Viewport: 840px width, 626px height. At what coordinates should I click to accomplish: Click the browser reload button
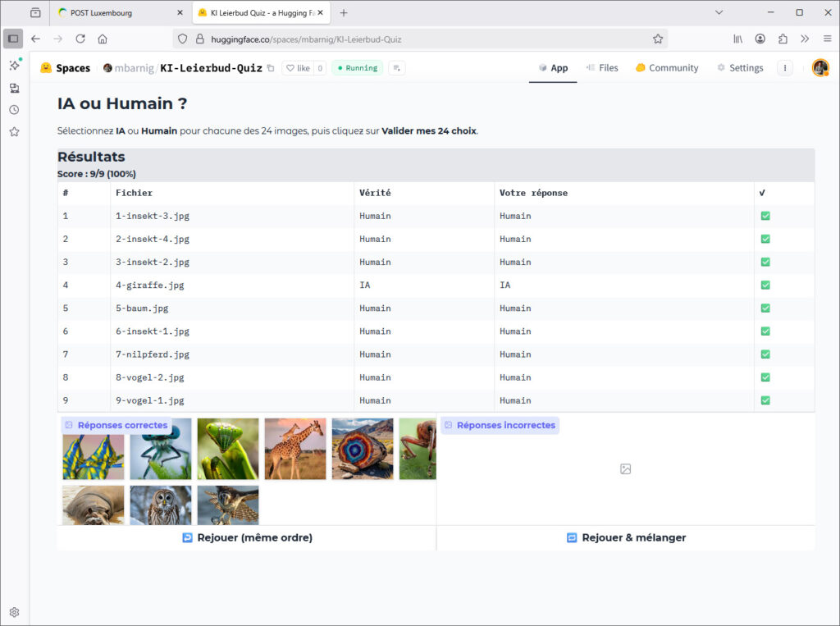point(80,39)
